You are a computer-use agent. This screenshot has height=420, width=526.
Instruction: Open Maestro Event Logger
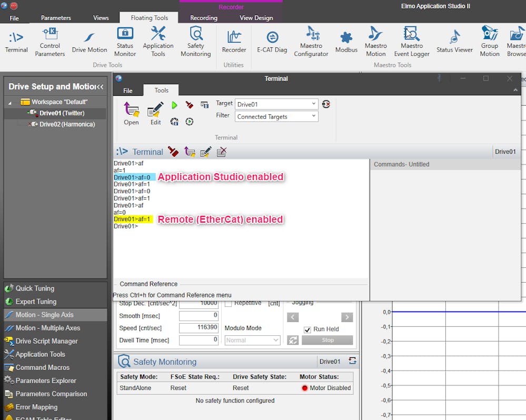pyautogui.click(x=412, y=42)
